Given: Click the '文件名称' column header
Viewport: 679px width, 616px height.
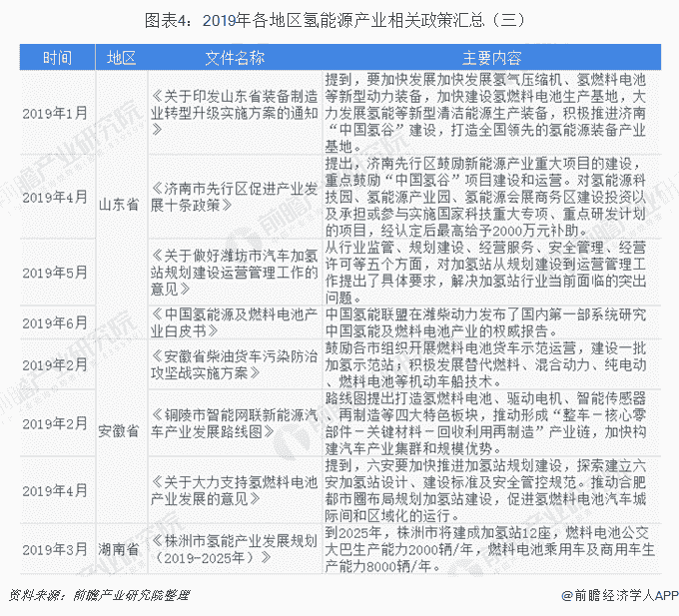Looking at the screenshot, I should pos(235,58).
